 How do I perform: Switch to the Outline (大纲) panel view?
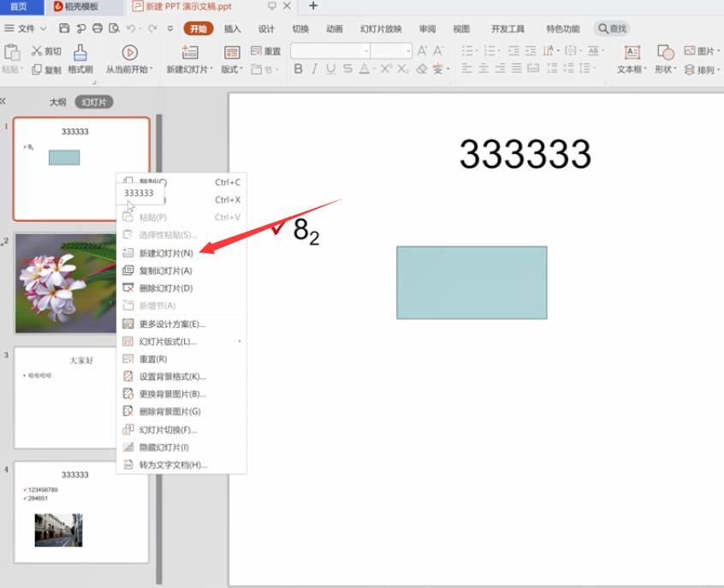[x=57, y=102]
